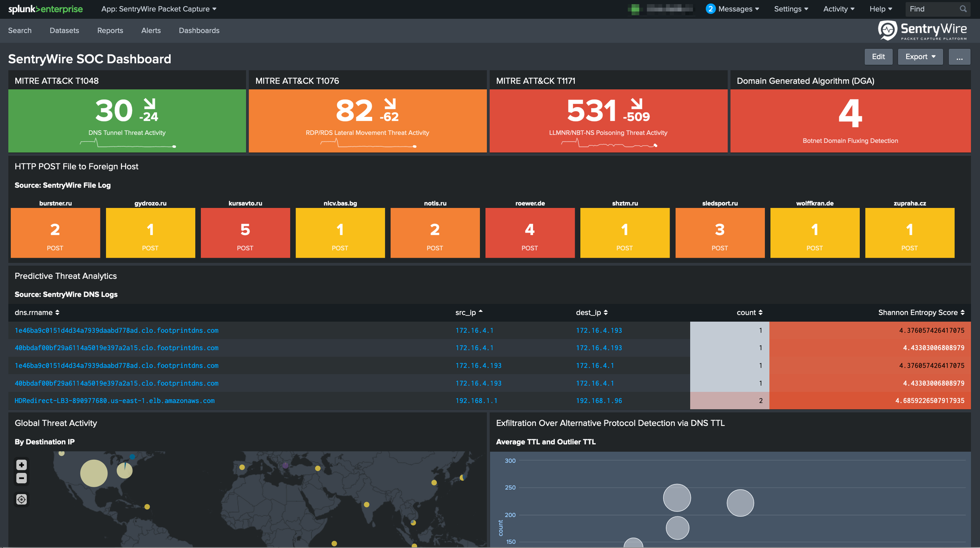The image size is (980, 548).
Task: Sort table by dest_ip column
Action: point(592,313)
